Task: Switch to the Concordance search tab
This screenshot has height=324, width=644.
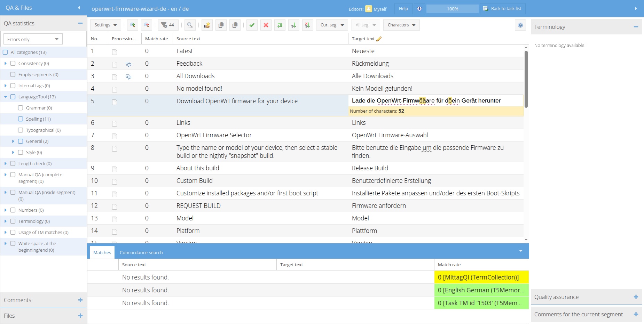Action: [x=141, y=252]
